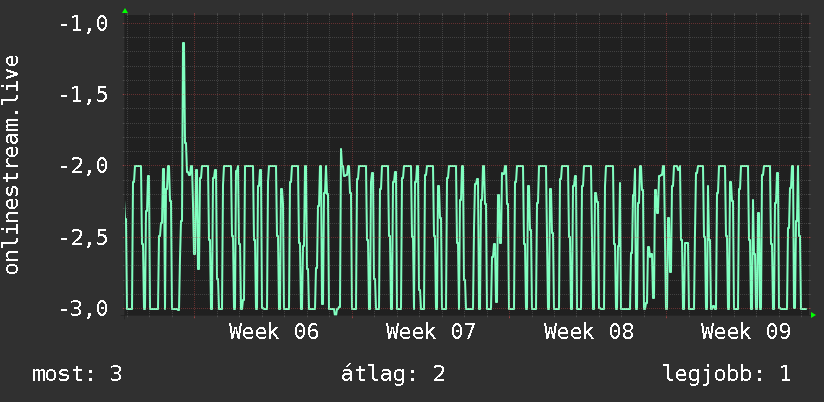Click the 'Week 08' x-axis label

pos(589,332)
